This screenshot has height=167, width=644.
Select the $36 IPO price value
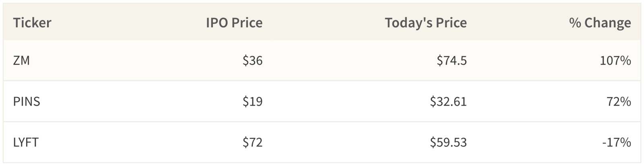click(x=252, y=60)
